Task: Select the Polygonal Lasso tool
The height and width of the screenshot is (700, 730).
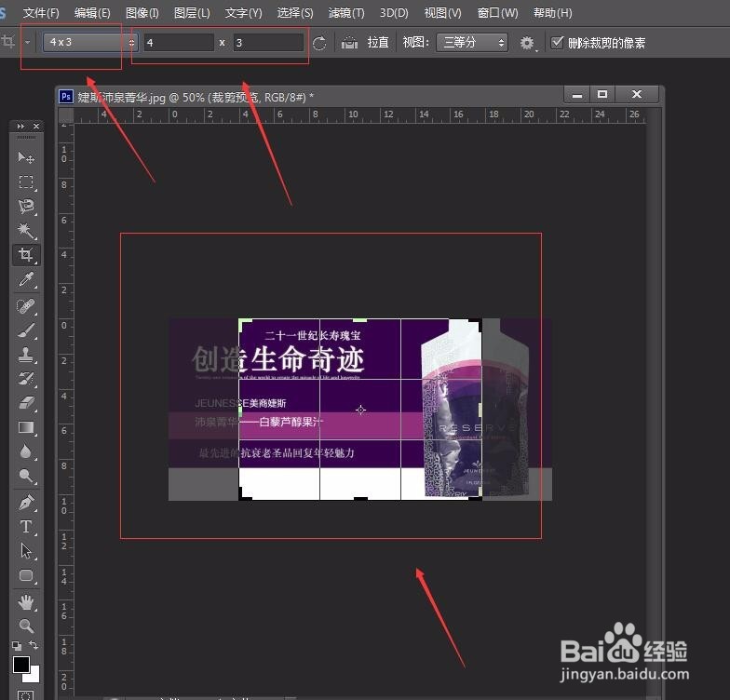Action: click(26, 207)
